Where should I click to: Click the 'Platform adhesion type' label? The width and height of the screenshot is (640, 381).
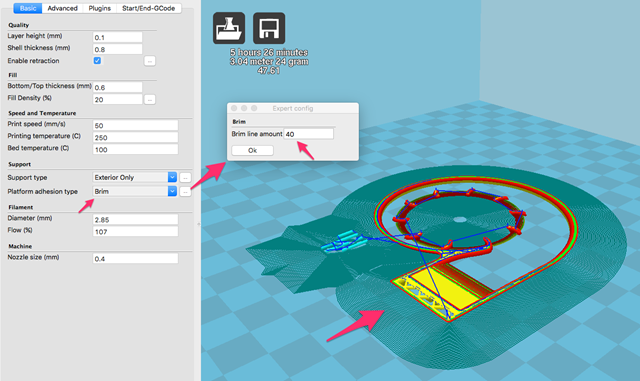click(x=42, y=192)
